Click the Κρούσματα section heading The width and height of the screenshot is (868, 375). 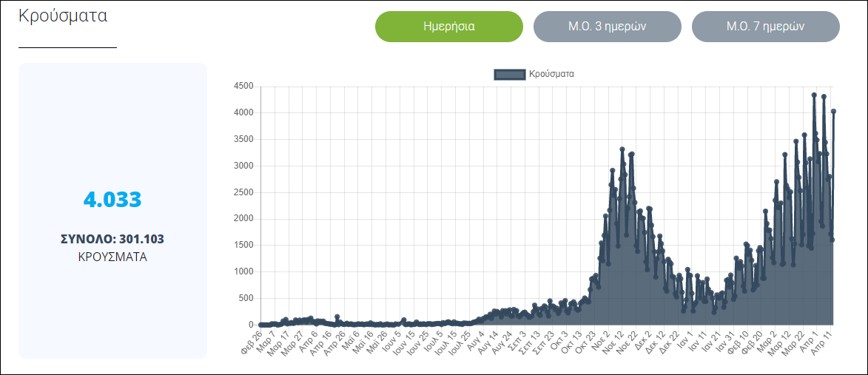pyautogui.click(x=63, y=16)
